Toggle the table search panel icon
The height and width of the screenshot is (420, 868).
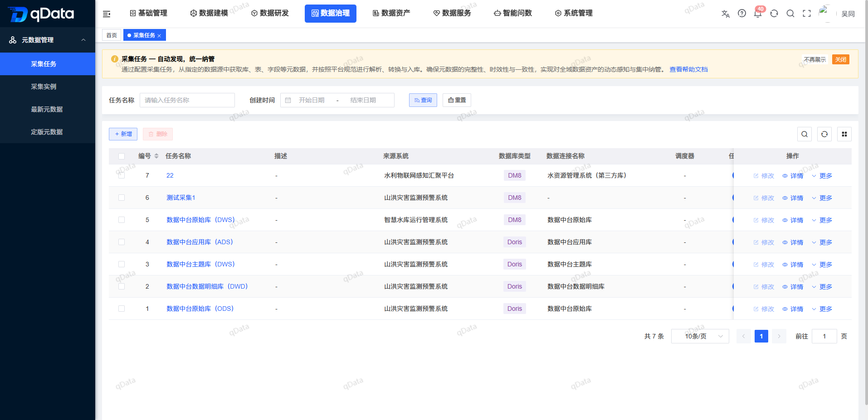click(805, 134)
